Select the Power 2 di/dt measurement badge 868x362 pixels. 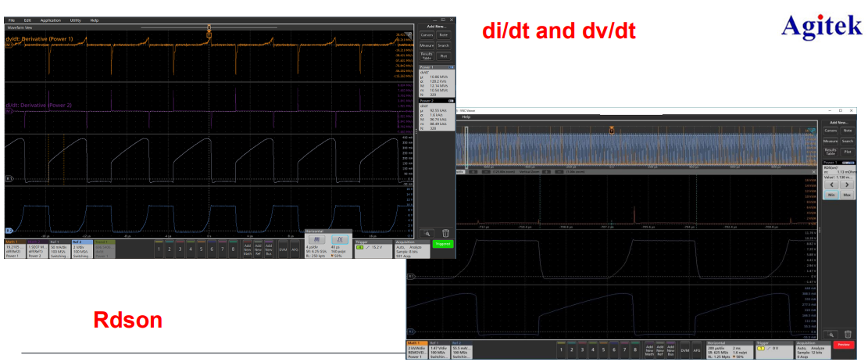(x=437, y=114)
